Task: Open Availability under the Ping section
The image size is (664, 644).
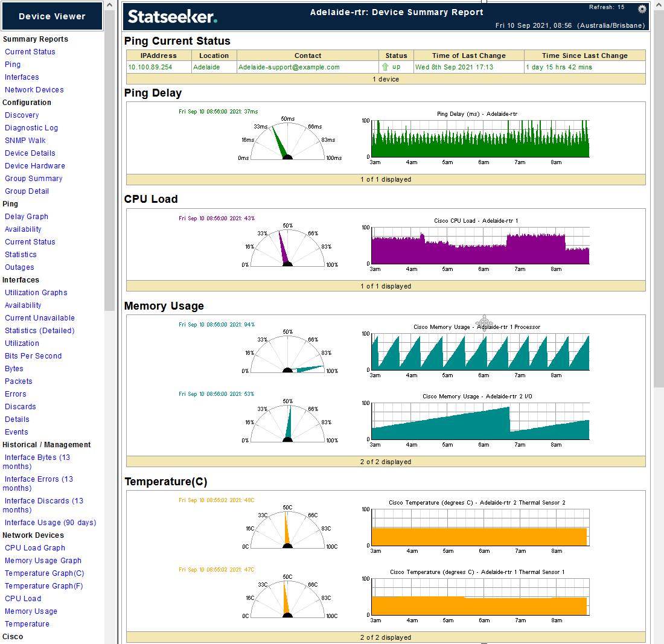Action: tap(24, 229)
